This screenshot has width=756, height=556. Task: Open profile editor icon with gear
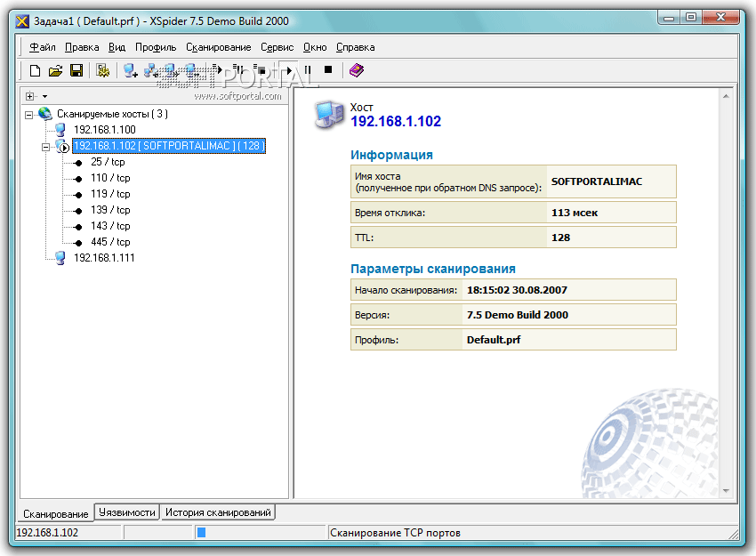click(x=102, y=70)
